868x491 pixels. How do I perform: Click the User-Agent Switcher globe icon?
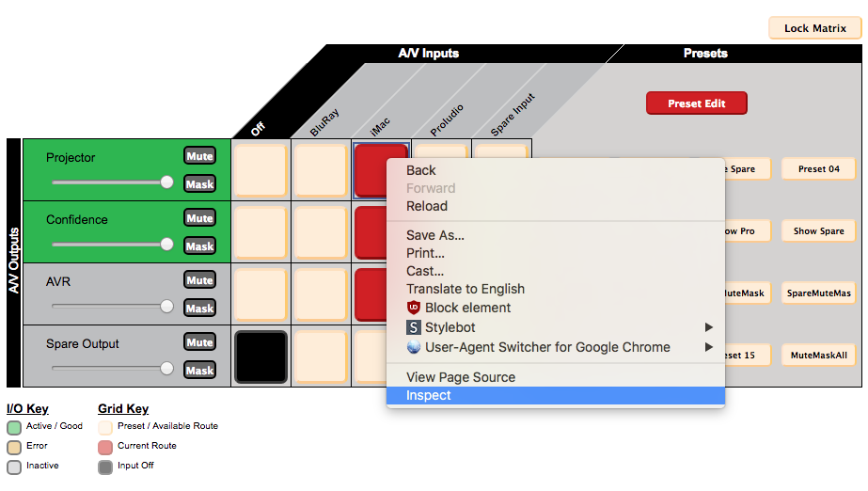413,347
